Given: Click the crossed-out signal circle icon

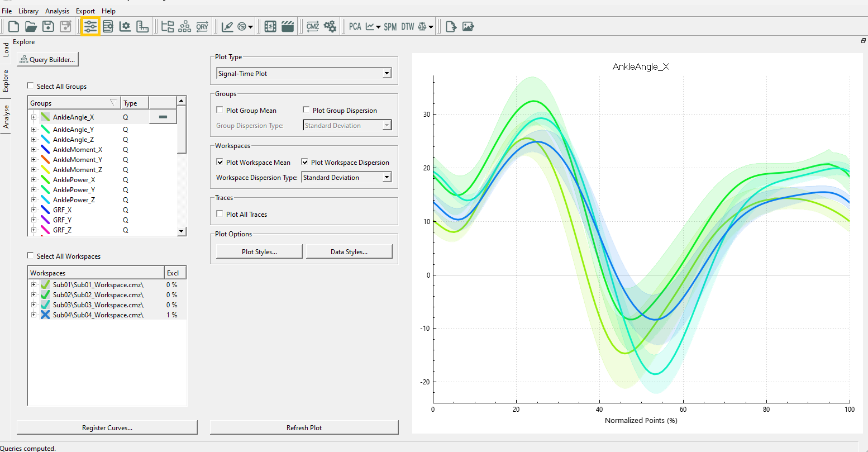Looking at the screenshot, I should pyautogui.click(x=242, y=26).
